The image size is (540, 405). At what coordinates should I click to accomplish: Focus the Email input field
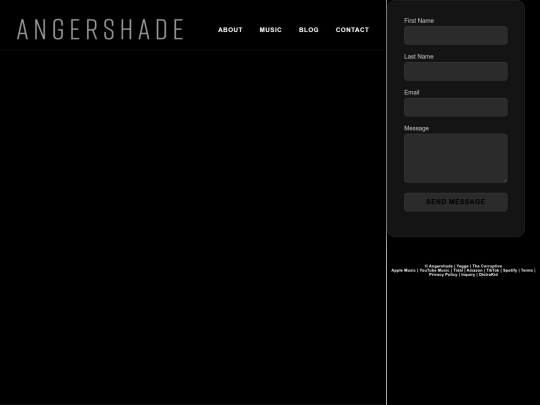click(x=456, y=107)
